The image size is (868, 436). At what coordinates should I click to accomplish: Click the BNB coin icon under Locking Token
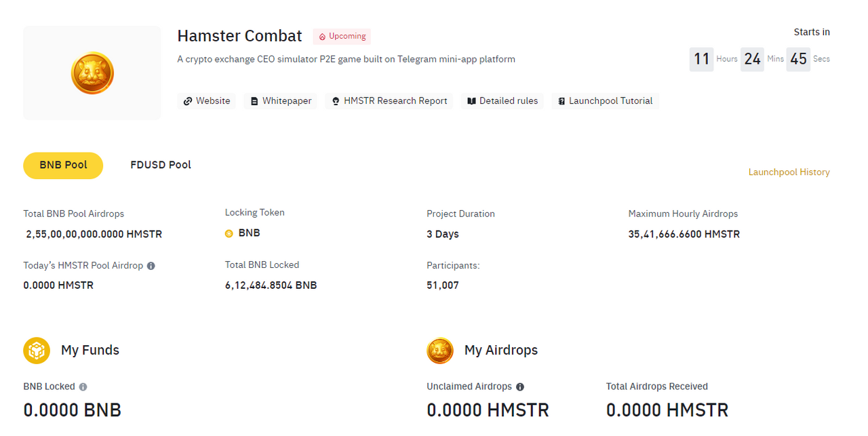229,233
